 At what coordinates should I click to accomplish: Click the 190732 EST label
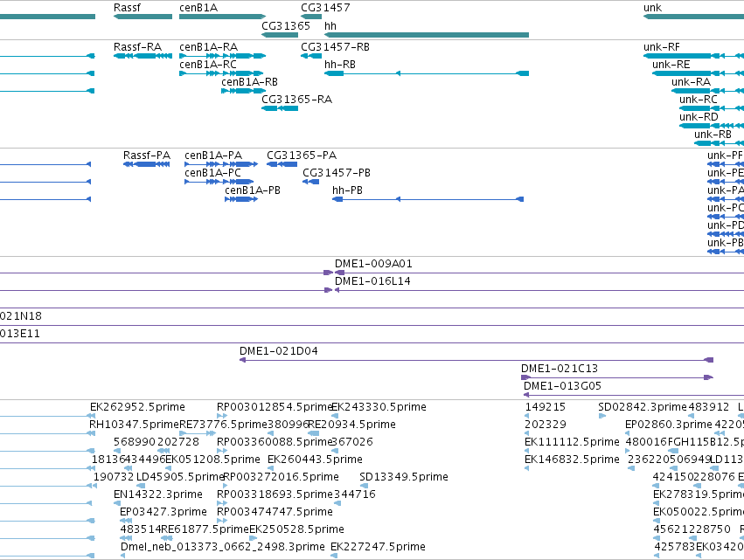[114, 477]
